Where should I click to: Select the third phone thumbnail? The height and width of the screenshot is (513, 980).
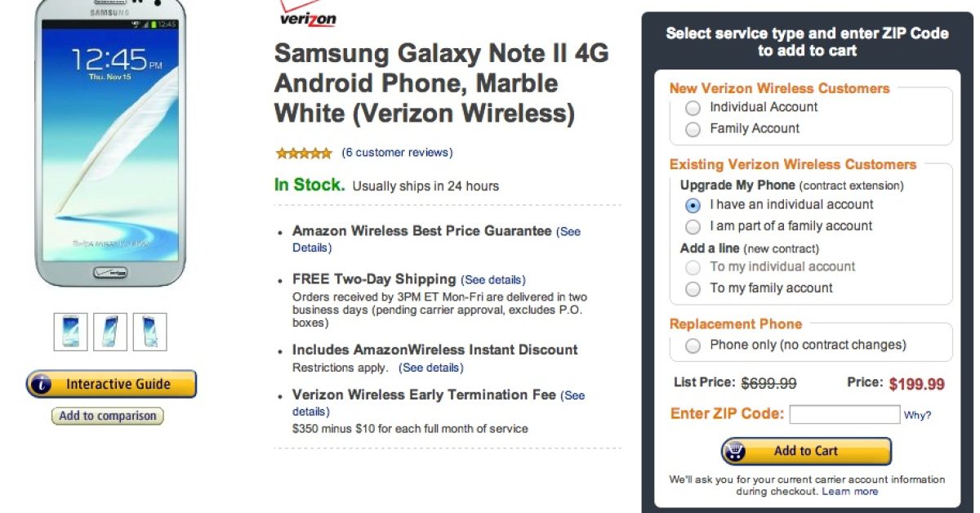(149, 331)
